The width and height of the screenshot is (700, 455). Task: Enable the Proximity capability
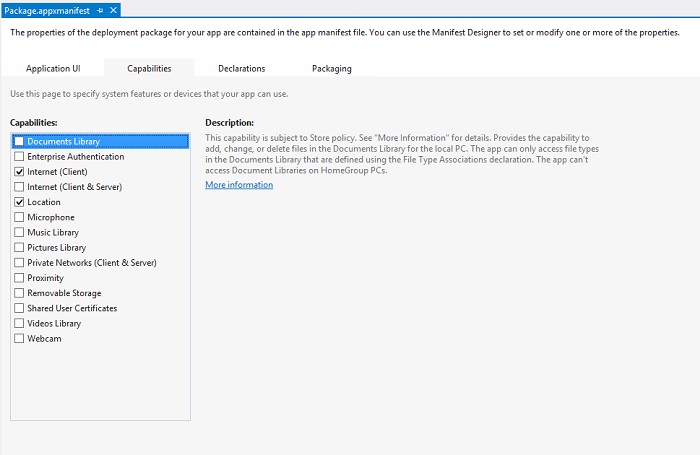tap(19, 278)
